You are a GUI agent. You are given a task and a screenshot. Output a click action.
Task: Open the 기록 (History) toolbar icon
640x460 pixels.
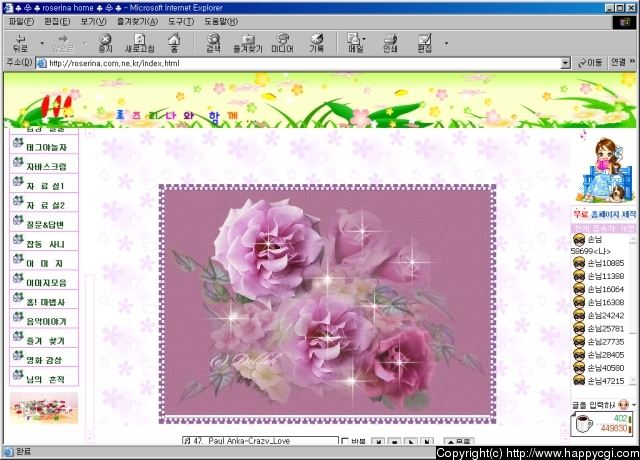pos(317,43)
